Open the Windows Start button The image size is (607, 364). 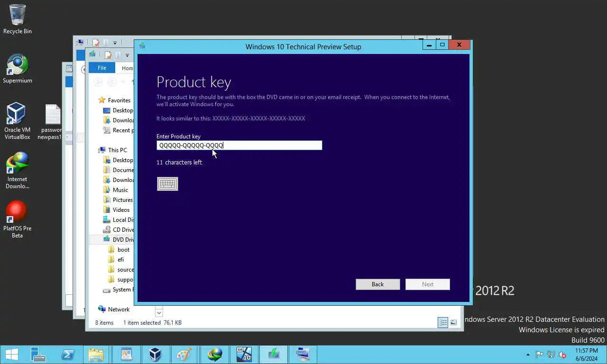coord(11,355)
